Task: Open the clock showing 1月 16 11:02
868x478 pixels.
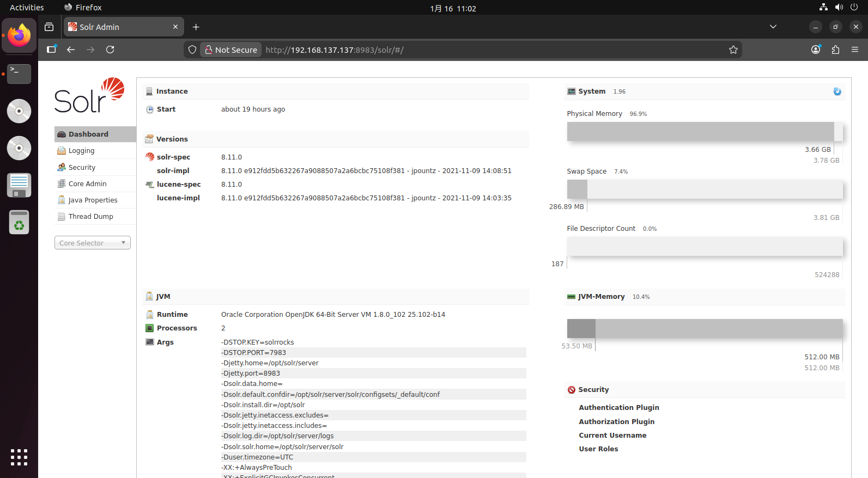Action: click(x=453, y=8)
